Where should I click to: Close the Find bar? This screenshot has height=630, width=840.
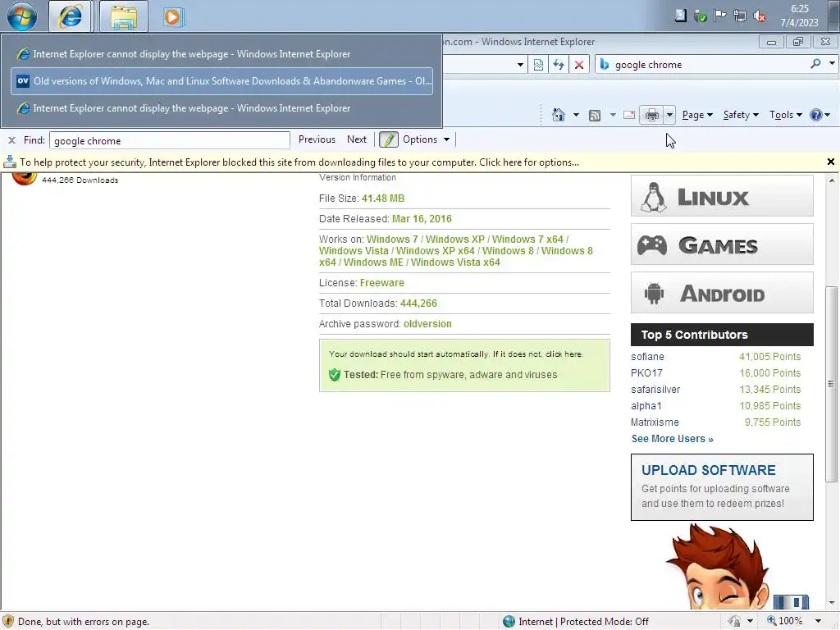pos(11,140)
